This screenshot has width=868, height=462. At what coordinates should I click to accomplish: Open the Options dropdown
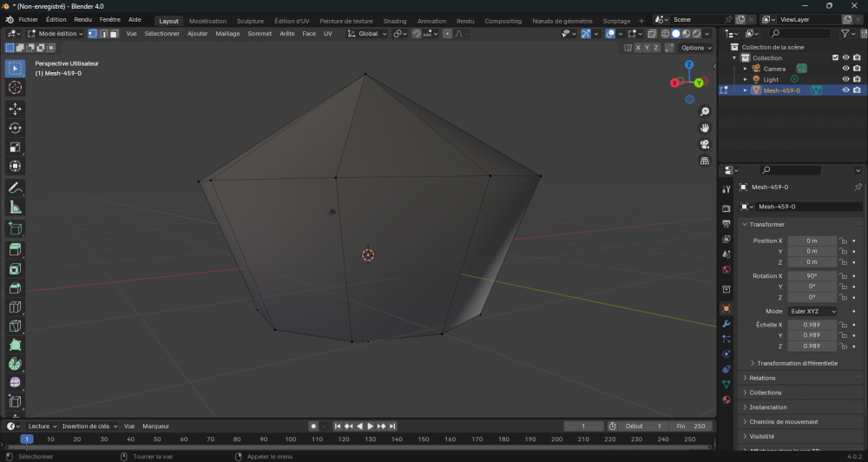coord(696,48)
